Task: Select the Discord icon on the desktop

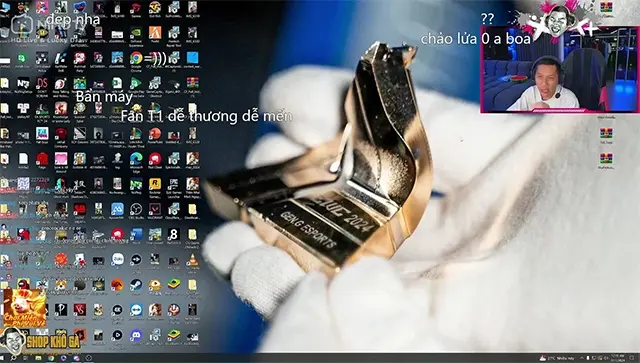Action: (x=136, y=335)
